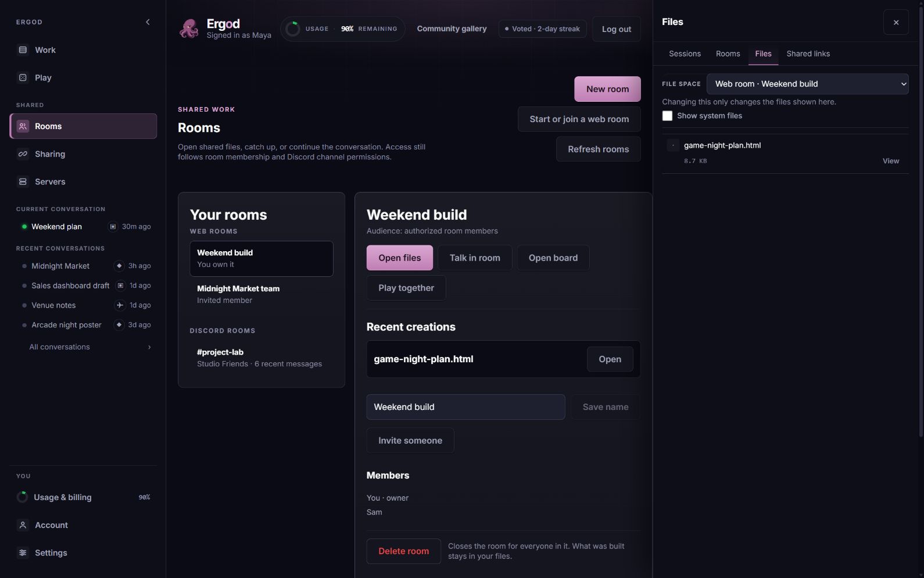Click the Sharing link icon
The height and width of the screenshot is (578, 924).
23,154
